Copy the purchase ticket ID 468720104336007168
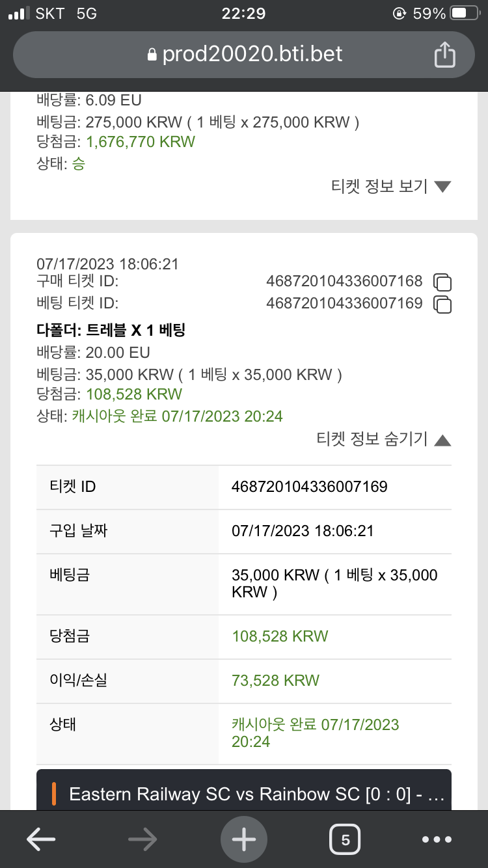This screenshot has height=868, width=488. tap(442, 282)
